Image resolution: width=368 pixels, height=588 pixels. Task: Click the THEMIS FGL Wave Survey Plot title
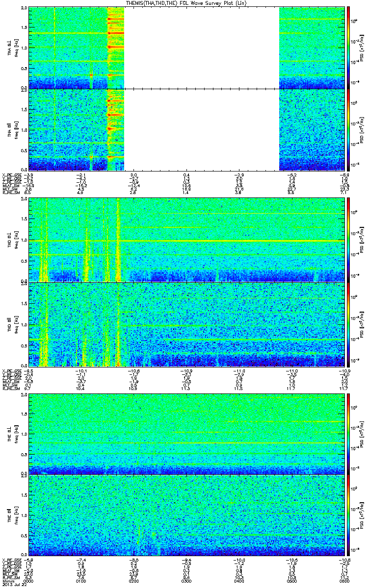(185, 3)
